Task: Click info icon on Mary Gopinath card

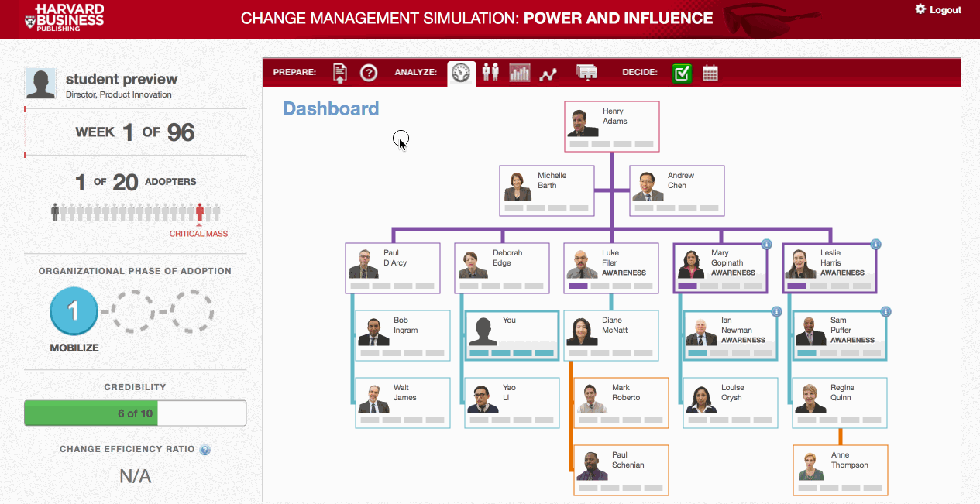Action: click(x=766, y=245)
